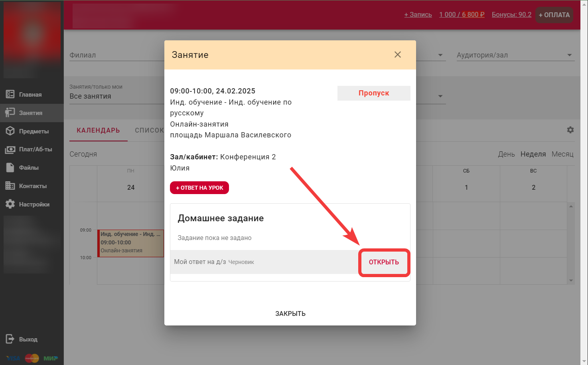Switch to the Календарь tab
This screenshot has height=365, width=588.
[x=98, y=131]
